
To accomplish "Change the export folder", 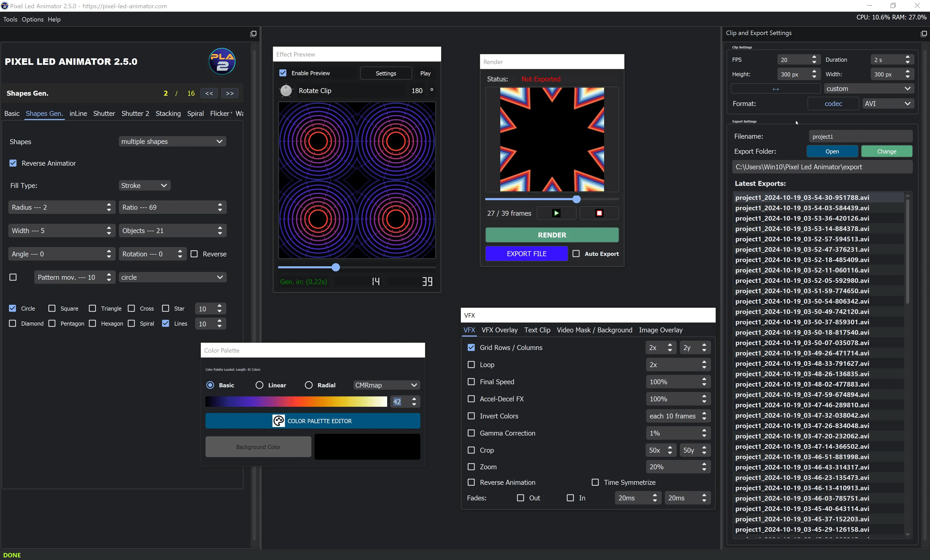I will pos(887,151).
